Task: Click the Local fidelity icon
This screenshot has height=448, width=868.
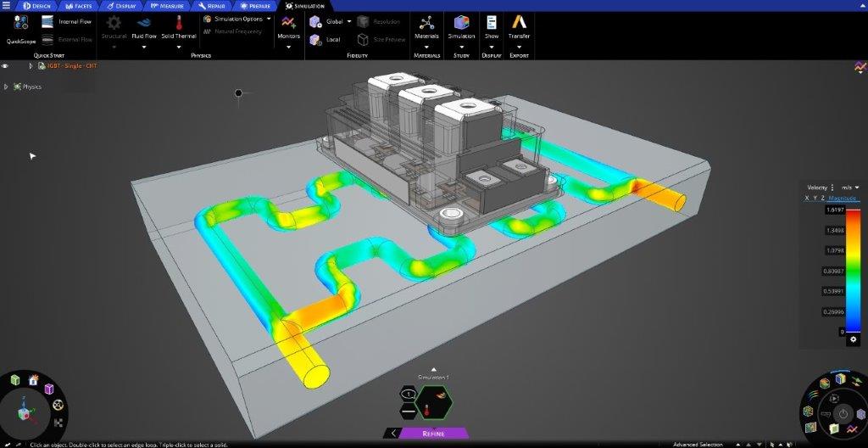Action: [315, 39]
